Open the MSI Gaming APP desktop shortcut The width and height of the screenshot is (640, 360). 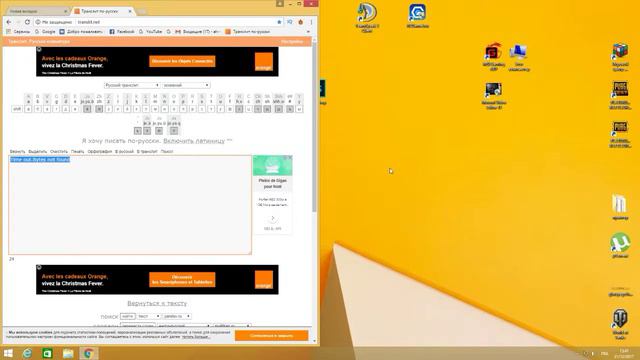click(493, 57)
